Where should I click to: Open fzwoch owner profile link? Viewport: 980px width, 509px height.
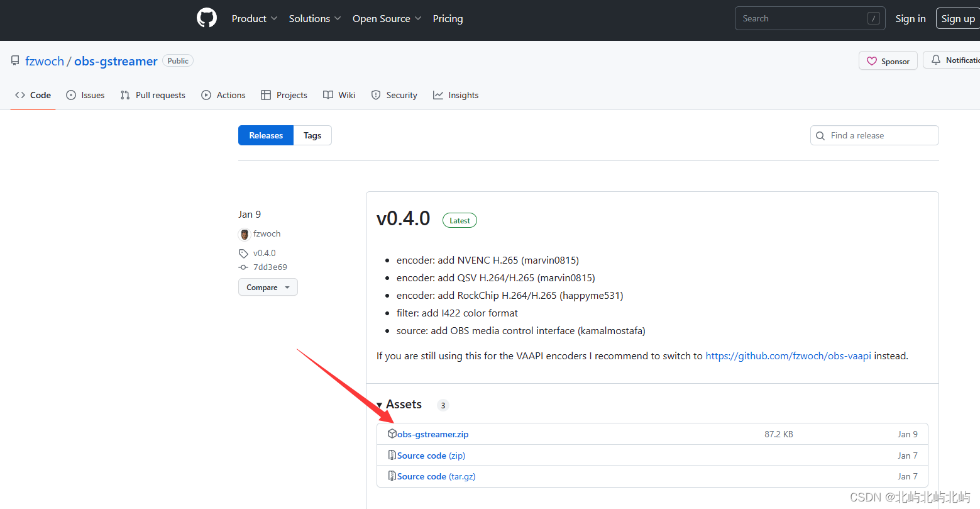(45, 61)
